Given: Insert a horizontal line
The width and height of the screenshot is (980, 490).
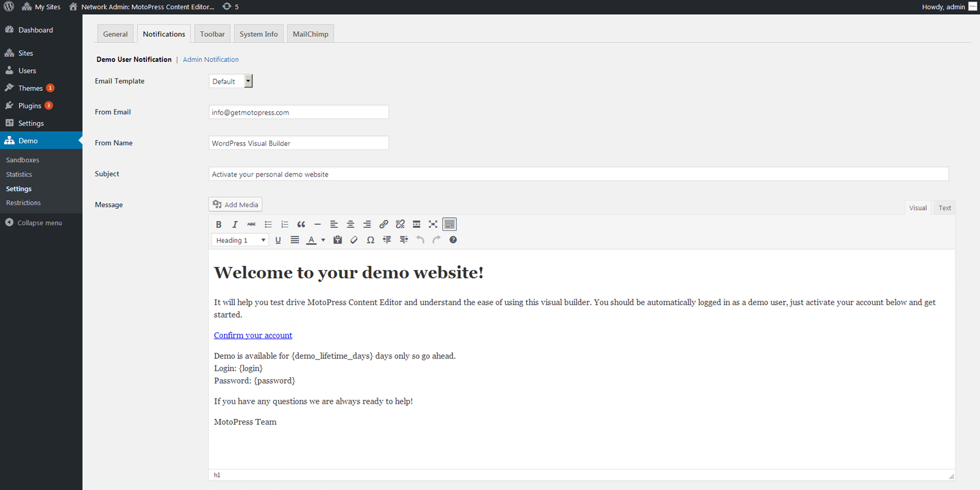Looking at the screenshot, I should 317,224.
